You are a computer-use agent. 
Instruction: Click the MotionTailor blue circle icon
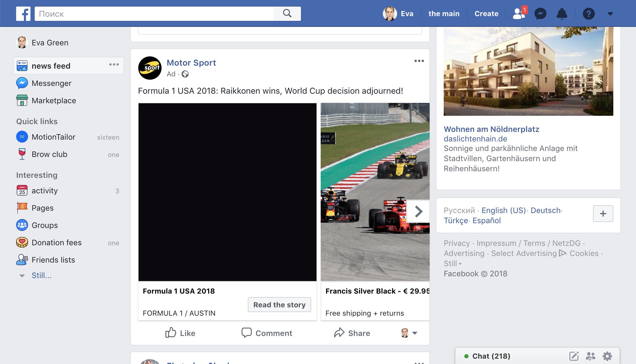pos(22,137)
